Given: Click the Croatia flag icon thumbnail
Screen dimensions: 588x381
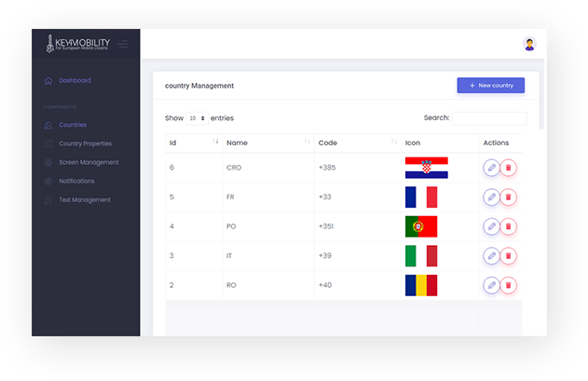Looking at the screenshot, I should pos(426,168).
